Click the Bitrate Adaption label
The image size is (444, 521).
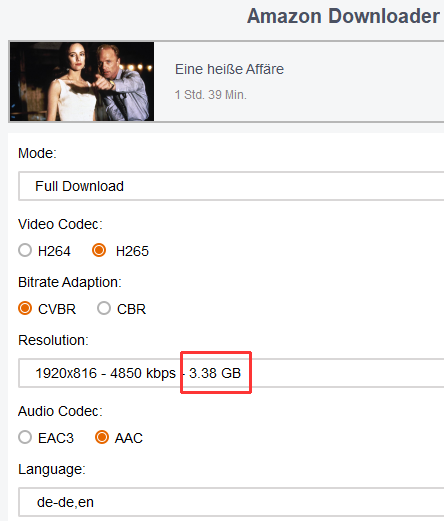pos(70,282)
